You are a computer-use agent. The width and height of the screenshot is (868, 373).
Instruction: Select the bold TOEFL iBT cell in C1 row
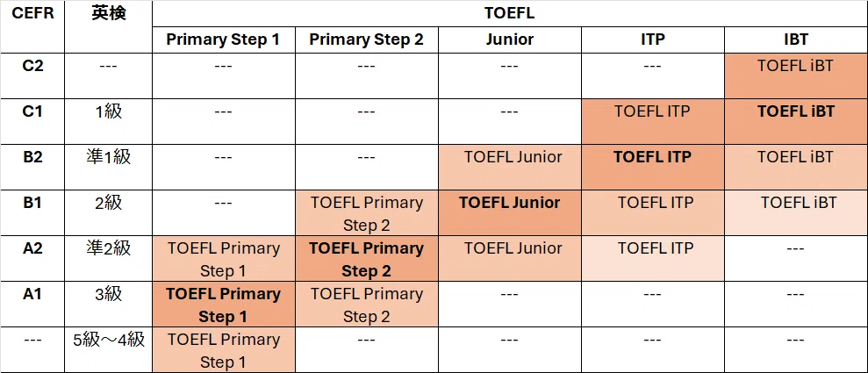point(795,122)
